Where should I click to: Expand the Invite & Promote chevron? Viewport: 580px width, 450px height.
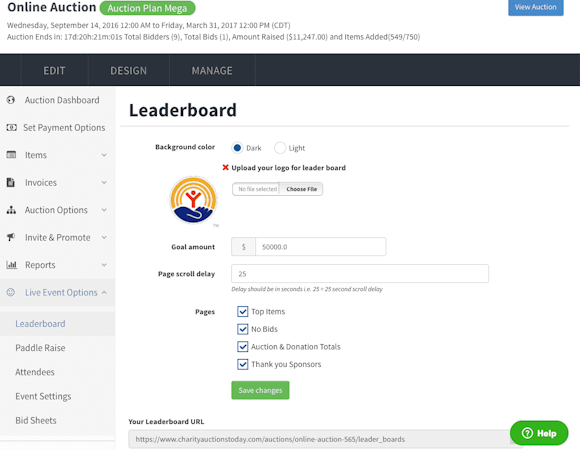(104, 237)
